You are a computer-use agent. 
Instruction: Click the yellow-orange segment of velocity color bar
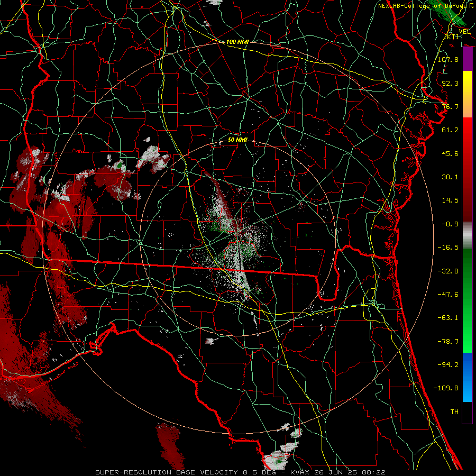467,94
